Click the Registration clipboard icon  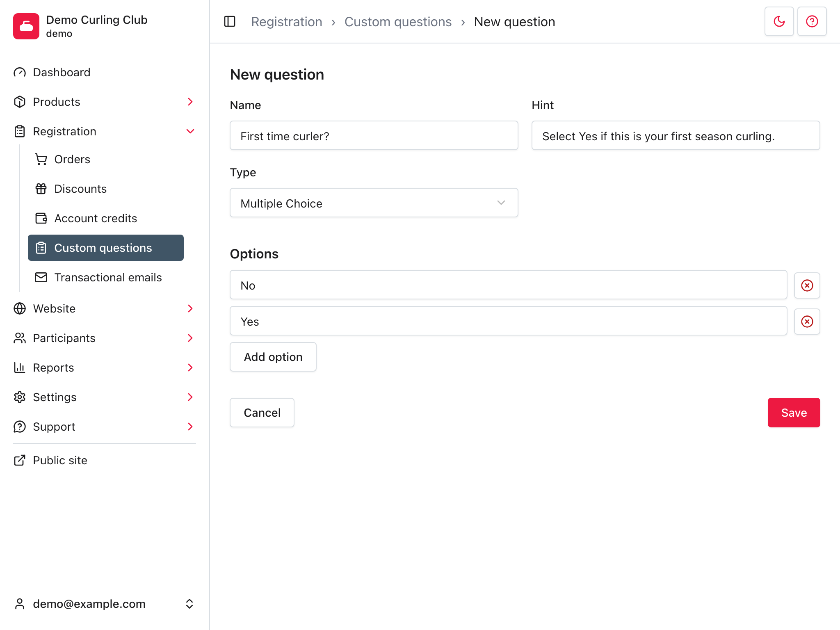(x=20, y=131)
